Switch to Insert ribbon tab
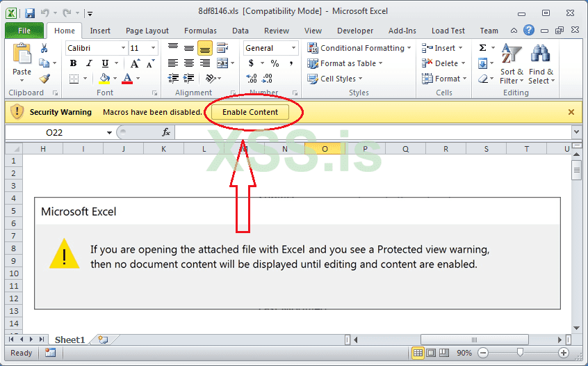Image resolution: width=588 pixels, height=366 pixels. (100, 31)
